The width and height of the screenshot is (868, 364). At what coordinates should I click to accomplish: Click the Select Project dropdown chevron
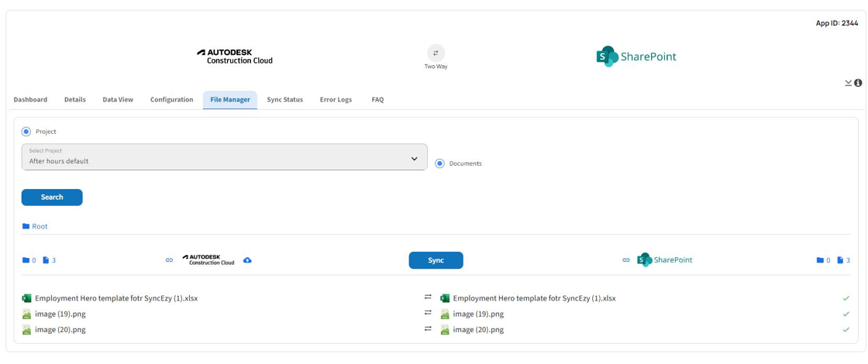pyautogui.click(x=414, y=159)
